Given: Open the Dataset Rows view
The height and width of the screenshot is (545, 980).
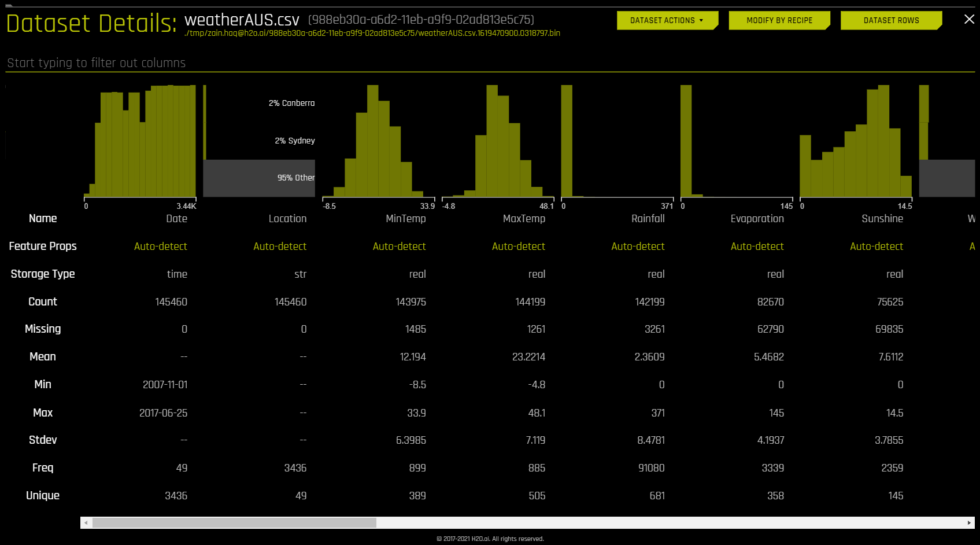Looking at the screenshot, I should tap(891, 20).
